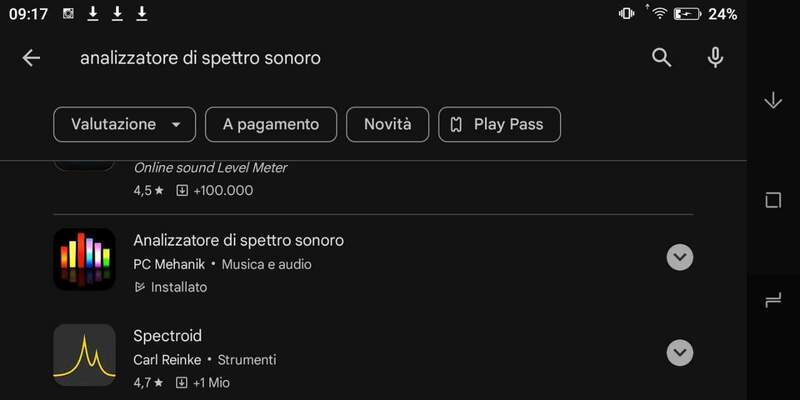Tap the bottom navigation bar switch icon

(772, 299)
